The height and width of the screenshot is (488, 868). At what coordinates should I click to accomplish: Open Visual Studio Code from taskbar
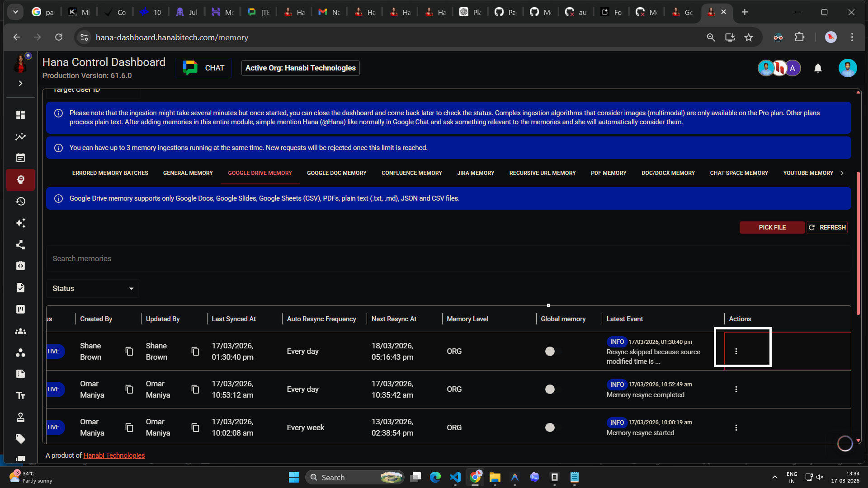[455, 477]
